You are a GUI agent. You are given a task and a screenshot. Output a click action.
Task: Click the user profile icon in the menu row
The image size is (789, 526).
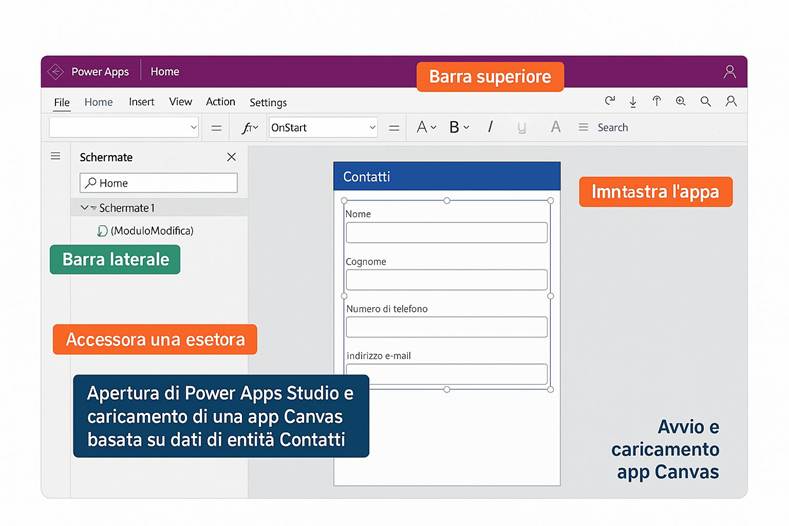[x=731, y=101]
